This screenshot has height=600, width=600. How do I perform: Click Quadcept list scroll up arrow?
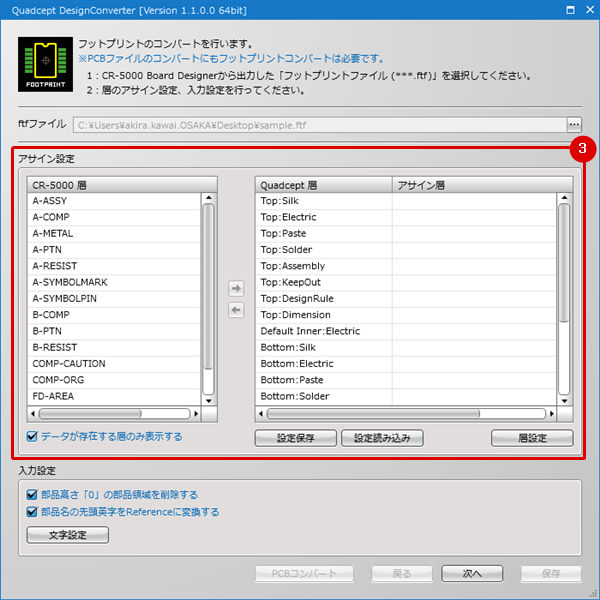564,198
